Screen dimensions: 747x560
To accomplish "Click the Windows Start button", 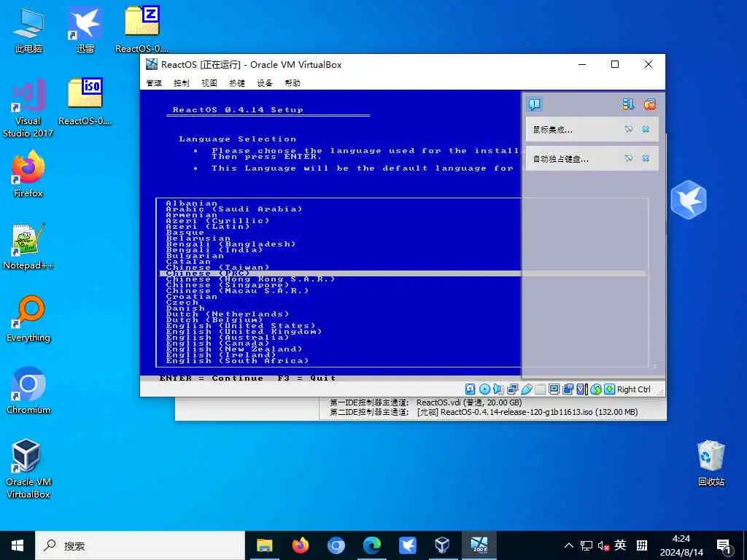I will [18, 545].
